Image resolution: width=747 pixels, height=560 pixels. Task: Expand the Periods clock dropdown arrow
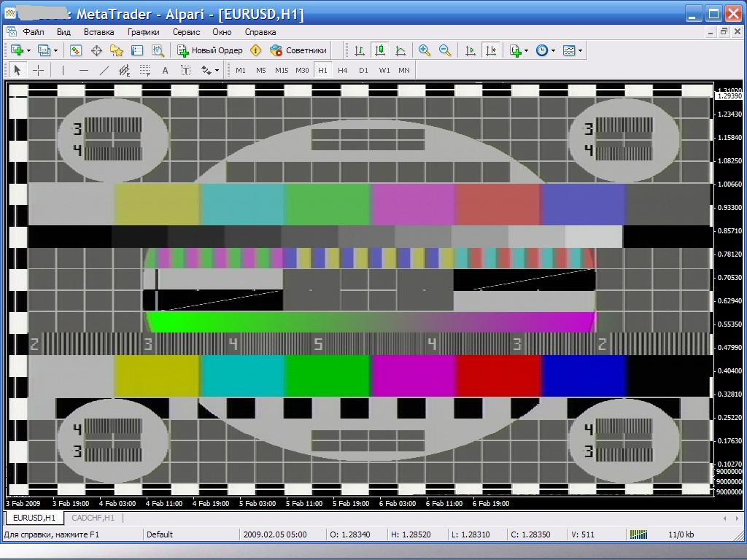click(x=553, y=50)
